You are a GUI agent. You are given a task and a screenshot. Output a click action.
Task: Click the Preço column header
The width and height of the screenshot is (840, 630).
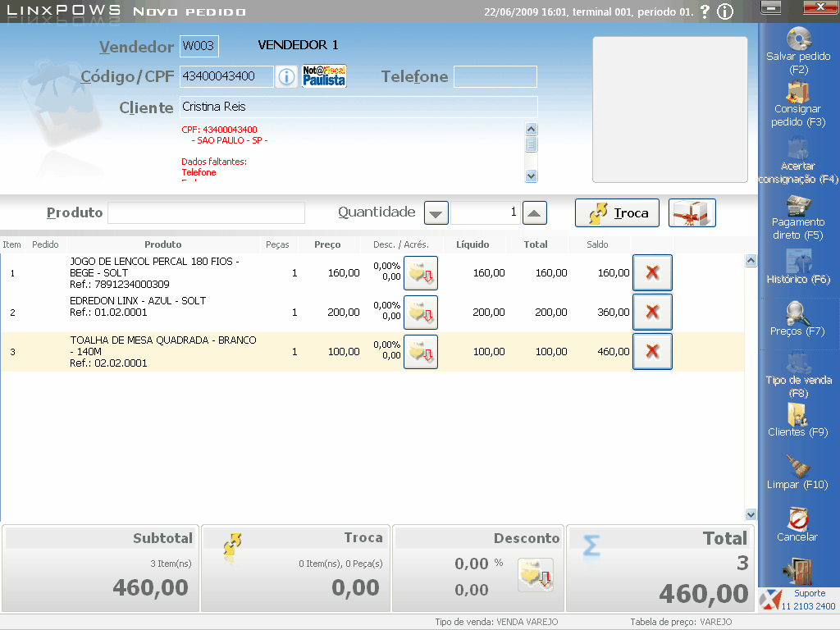[x=327, y=244]
